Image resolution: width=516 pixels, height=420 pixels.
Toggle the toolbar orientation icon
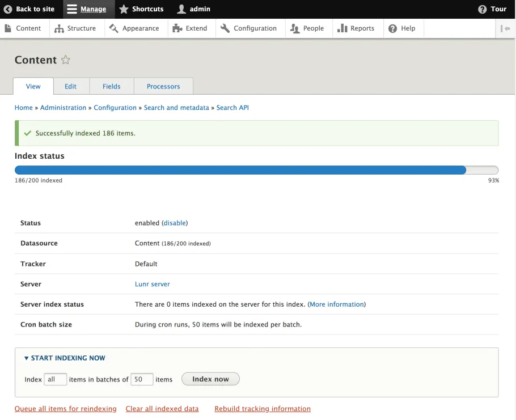click(x=505, y=28)
